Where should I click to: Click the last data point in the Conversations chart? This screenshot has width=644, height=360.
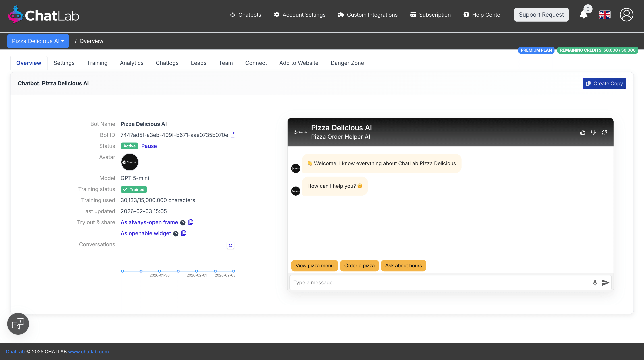coord(234,271)
